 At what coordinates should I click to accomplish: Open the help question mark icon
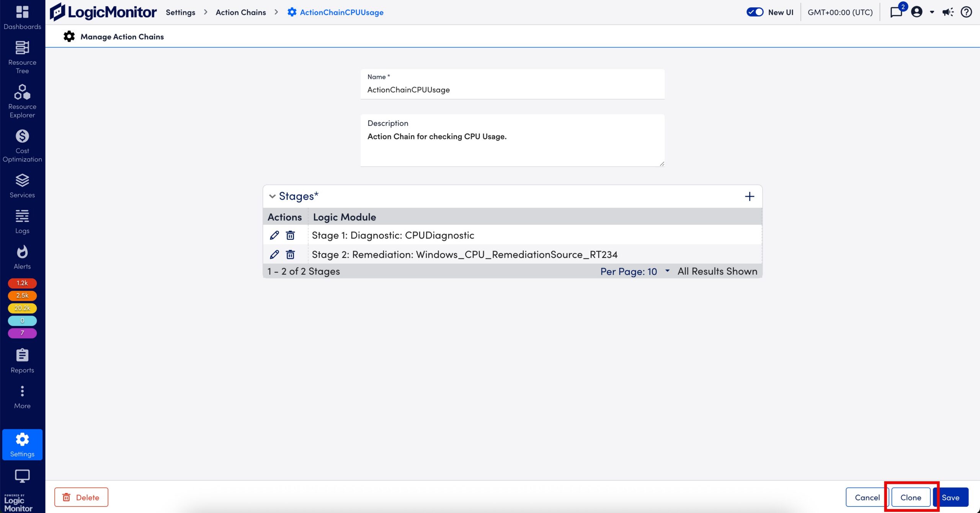click(966, 12)
